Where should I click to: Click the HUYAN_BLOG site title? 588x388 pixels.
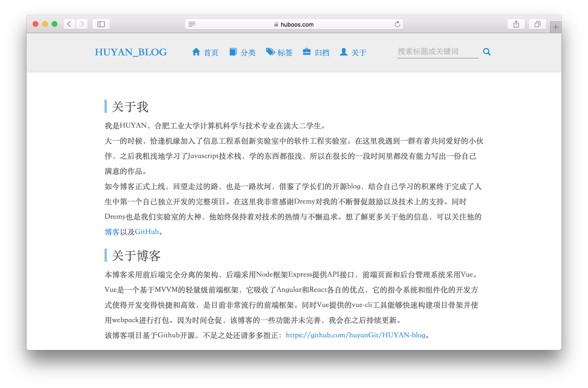pyautogui.click(x=131, y=52)
